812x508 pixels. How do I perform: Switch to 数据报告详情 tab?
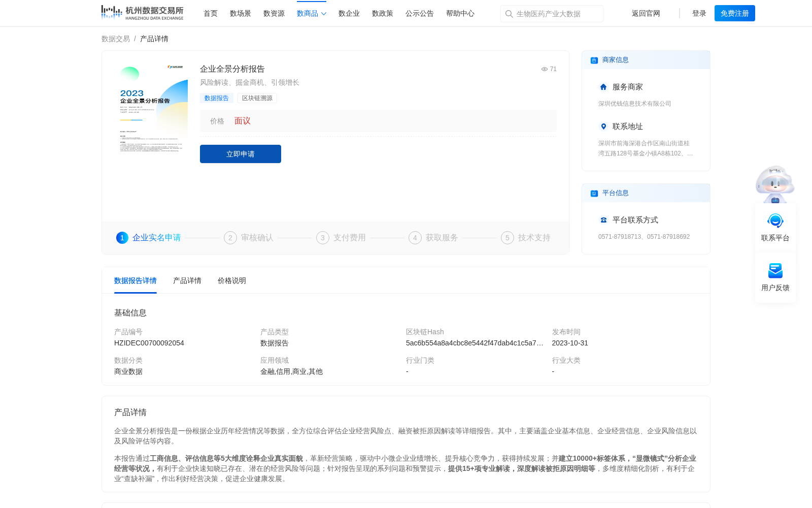click(136, 281)
